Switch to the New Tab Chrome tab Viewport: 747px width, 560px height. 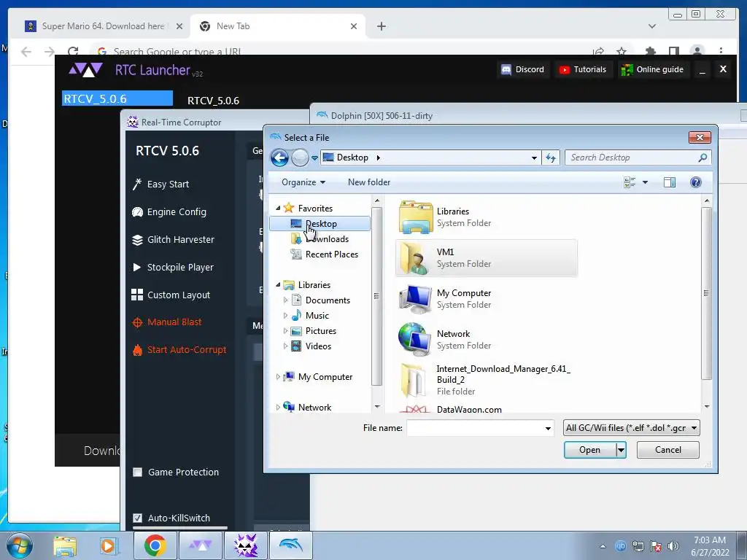277,26
